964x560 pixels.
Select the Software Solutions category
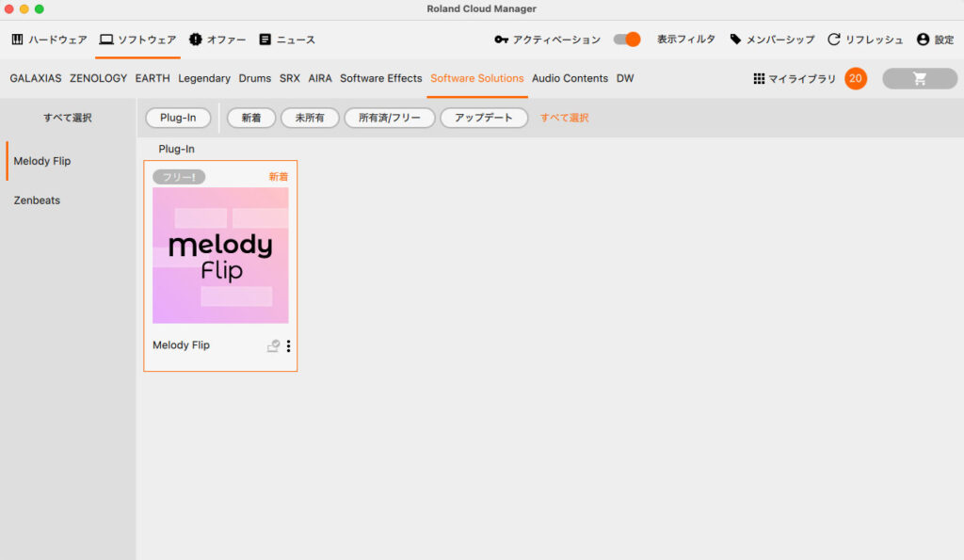coord(477,79)
